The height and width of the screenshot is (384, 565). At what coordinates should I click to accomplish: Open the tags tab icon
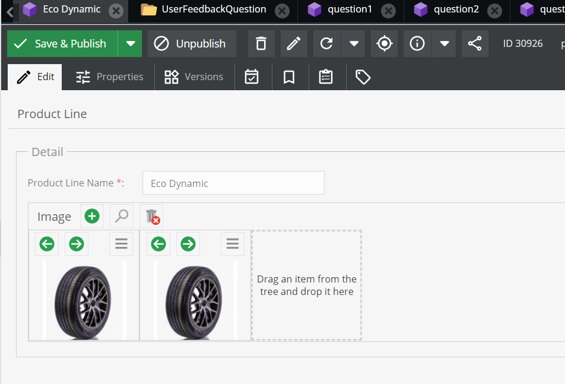pos(363,77)
